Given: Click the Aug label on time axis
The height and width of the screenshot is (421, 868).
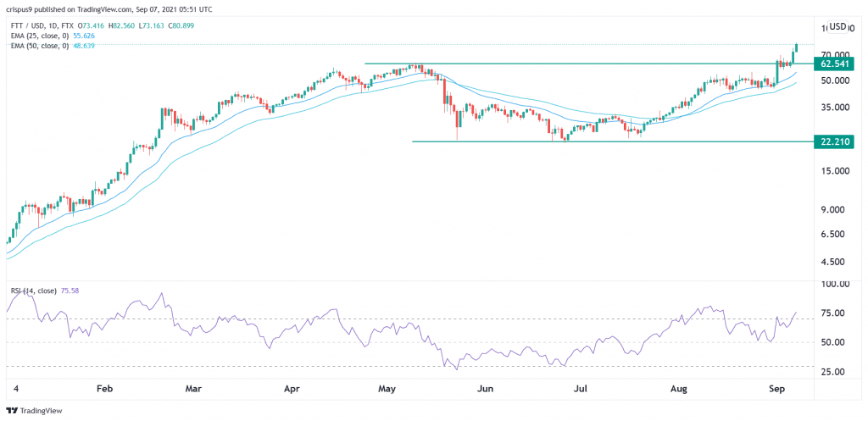Looking at the screenshot, I should [679, 390].
